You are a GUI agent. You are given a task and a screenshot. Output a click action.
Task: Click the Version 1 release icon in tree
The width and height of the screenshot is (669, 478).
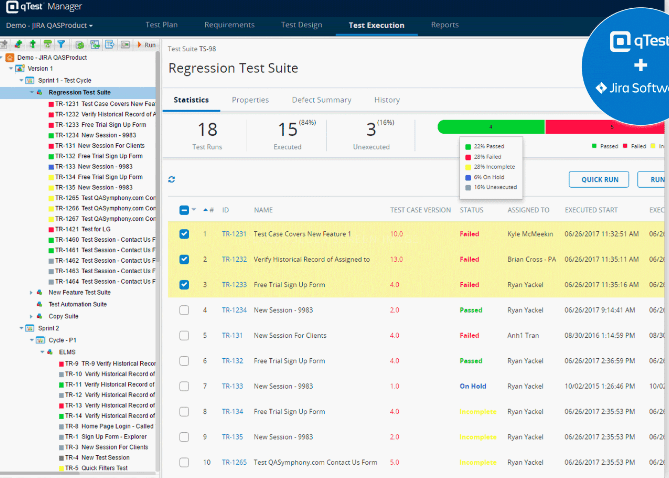[x=21, y=69]
